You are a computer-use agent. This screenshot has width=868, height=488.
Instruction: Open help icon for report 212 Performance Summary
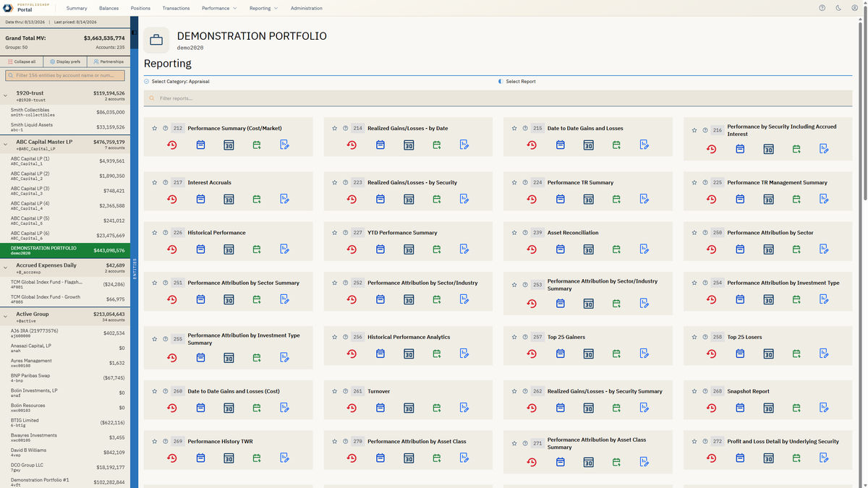(165, 129)
